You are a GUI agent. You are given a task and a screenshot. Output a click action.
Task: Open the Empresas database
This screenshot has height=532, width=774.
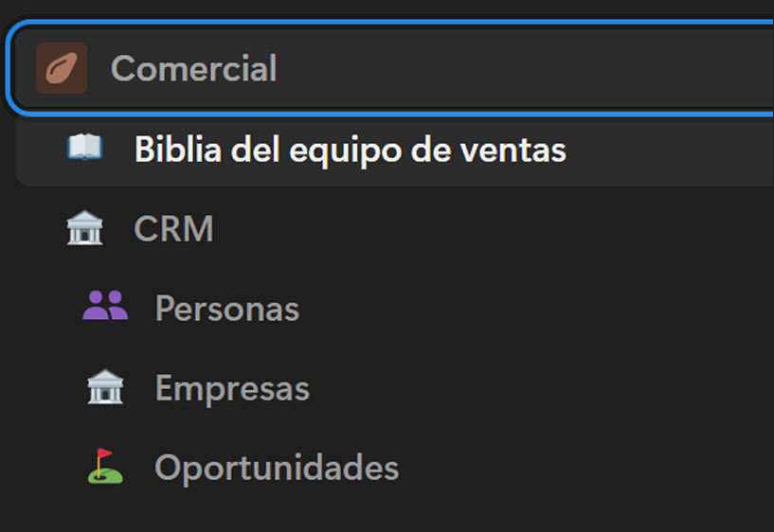tap(232, 388)
